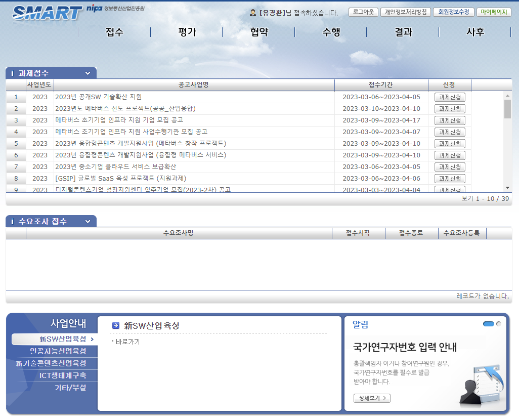Click the 바로가기 link
Image resolution: width=519 pixels, height=420 pixels.
tap(127, 342)
